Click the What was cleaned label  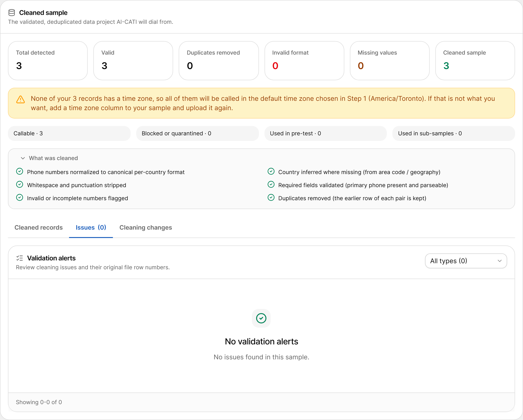coord(53,158)
